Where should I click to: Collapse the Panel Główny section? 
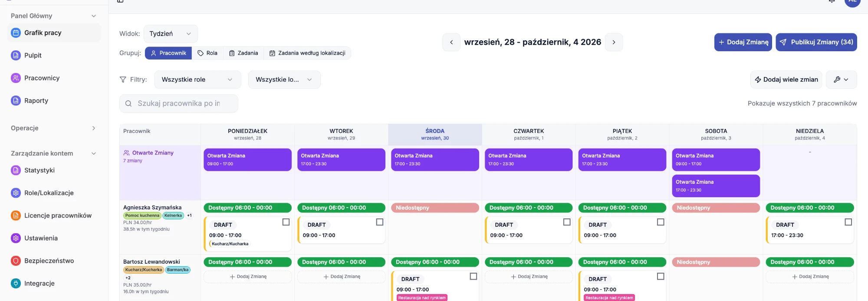click(x=94, y=16)
